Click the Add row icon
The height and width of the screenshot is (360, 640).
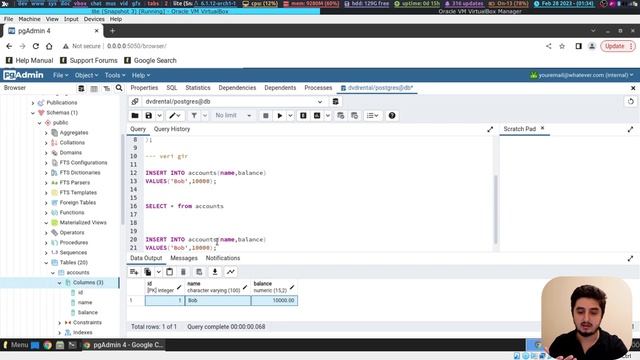click(134, 272)
